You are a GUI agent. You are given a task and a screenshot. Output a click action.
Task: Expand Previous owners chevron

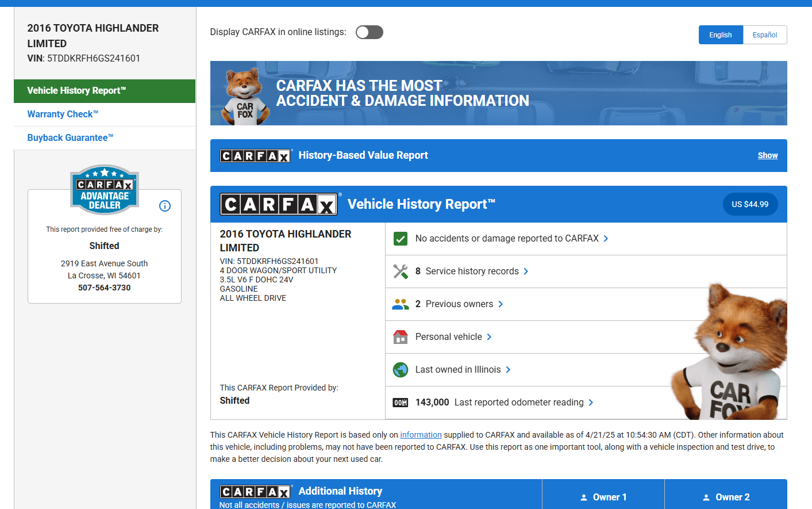[501, 304]
